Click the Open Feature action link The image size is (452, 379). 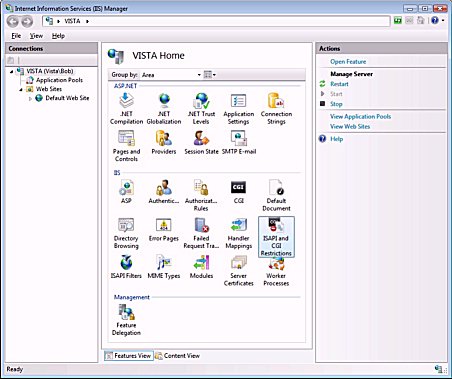tap(348, 62)
